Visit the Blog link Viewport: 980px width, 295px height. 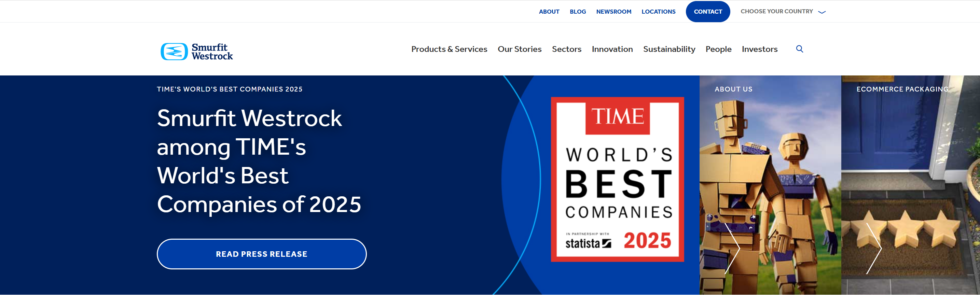(x=578, y=11)
